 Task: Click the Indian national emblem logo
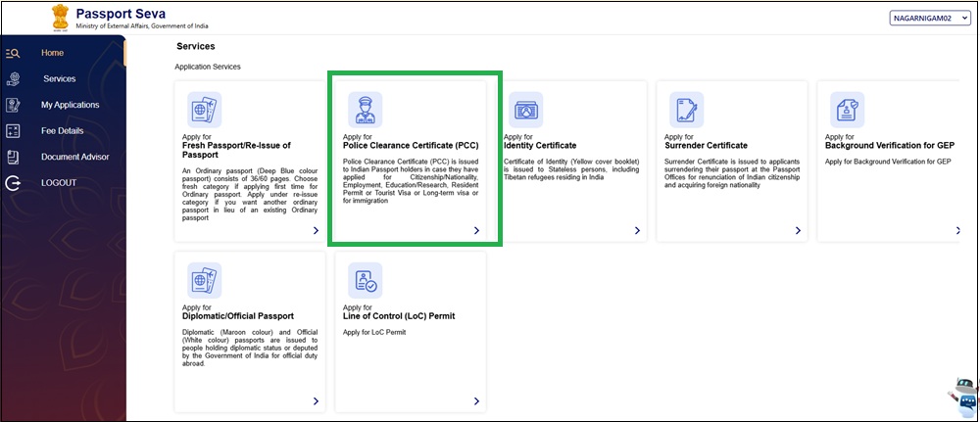point(60,18)
